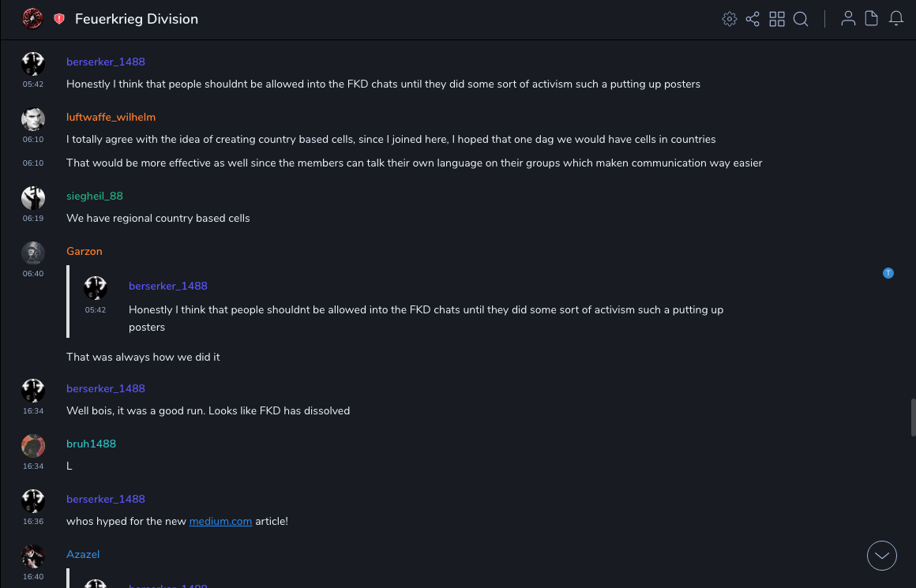
Task: Open the user profile icon
Action: 848,19
